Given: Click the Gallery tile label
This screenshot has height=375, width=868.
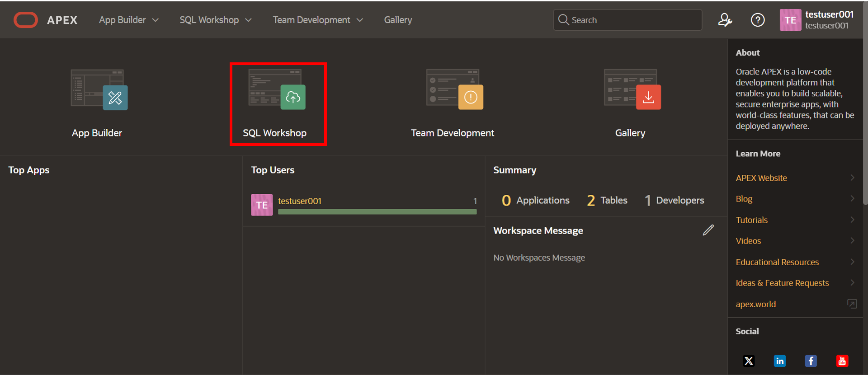Looking at the screenshot, I should [630, 133].
